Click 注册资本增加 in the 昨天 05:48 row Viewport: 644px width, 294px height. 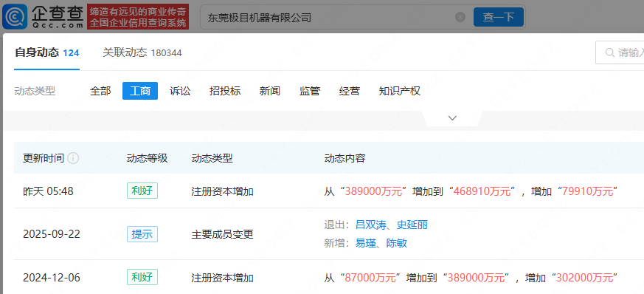tap(222, 191)
